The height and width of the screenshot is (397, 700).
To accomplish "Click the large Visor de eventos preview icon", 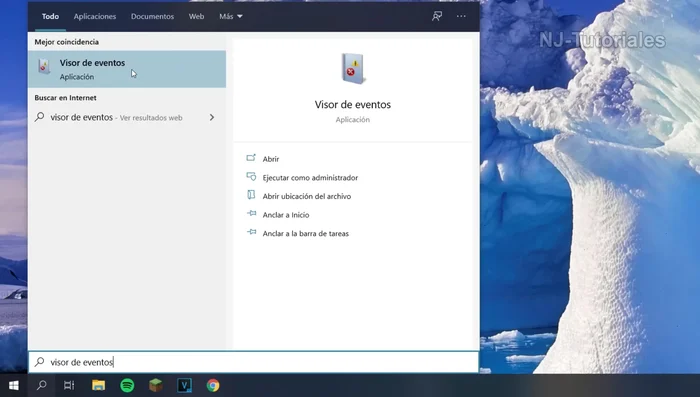I will click(x=353, y=68).
